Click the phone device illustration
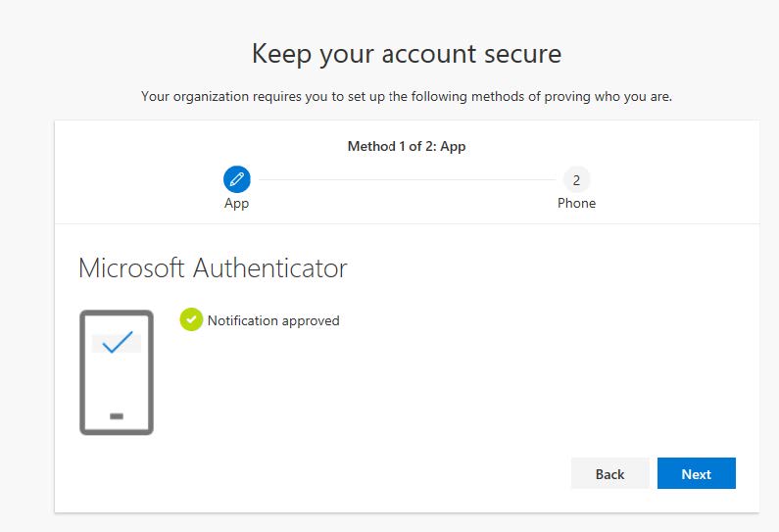 pos(117,372)
